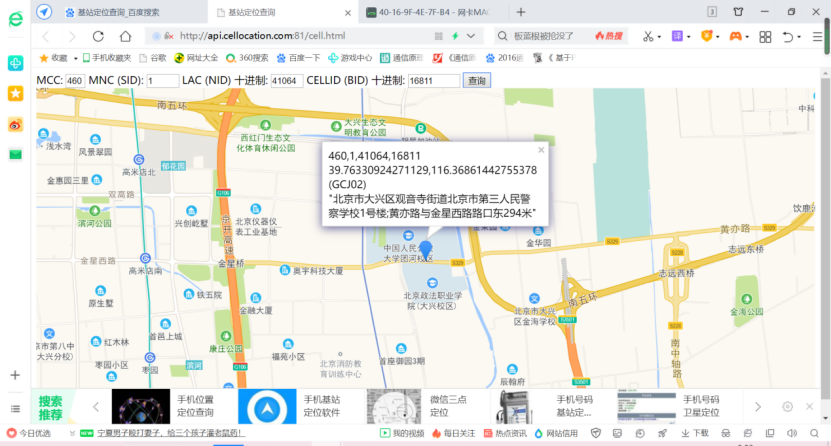The image size is (831, 446).
Task: Expand the undo-close dropdown arrow
Action: pos(800,37)
